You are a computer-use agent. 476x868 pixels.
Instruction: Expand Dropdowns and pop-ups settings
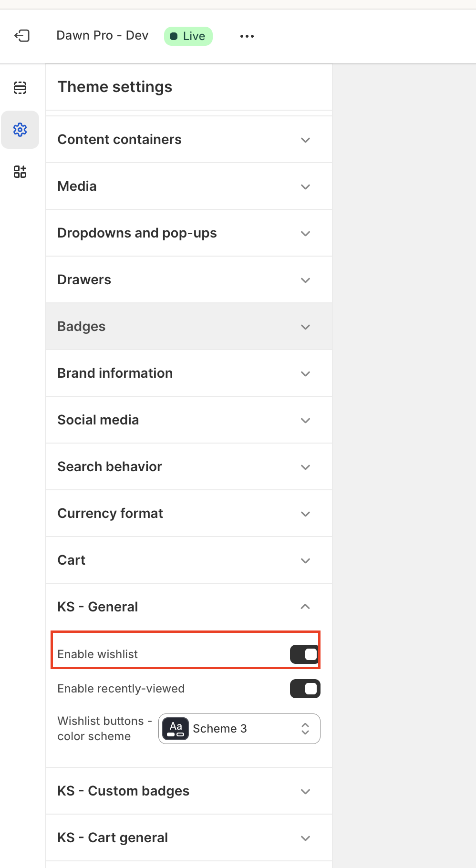(188, 233)
